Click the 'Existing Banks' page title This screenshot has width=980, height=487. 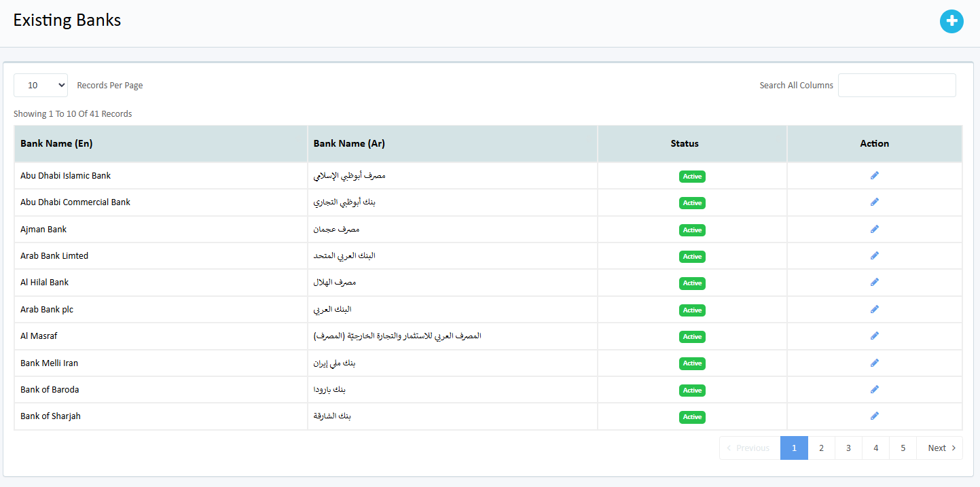point(67,20)
